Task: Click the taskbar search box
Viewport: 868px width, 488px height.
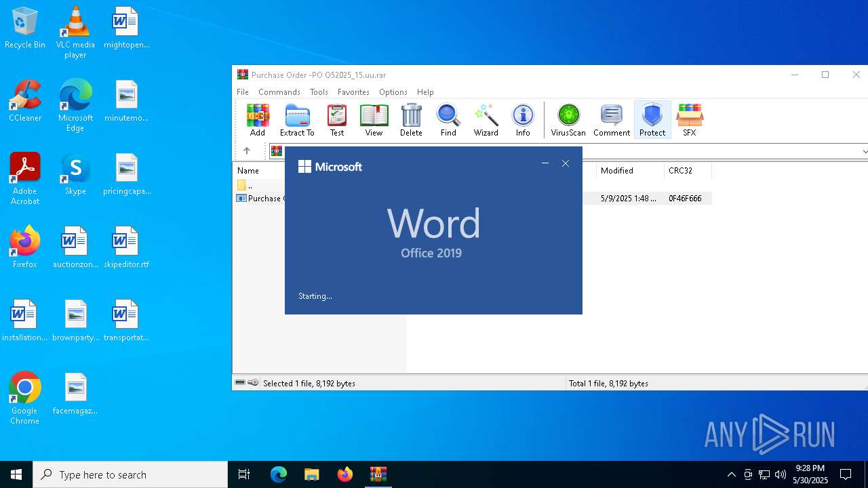Action: 130,474
